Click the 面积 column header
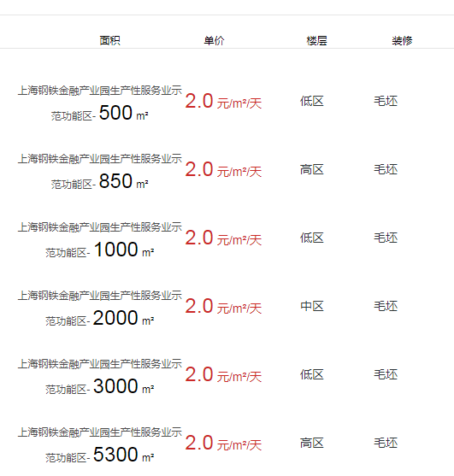 (110, 40)
